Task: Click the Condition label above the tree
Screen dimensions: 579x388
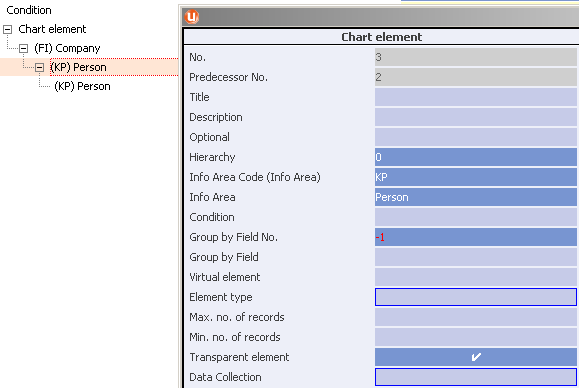Action: point(29,10)
